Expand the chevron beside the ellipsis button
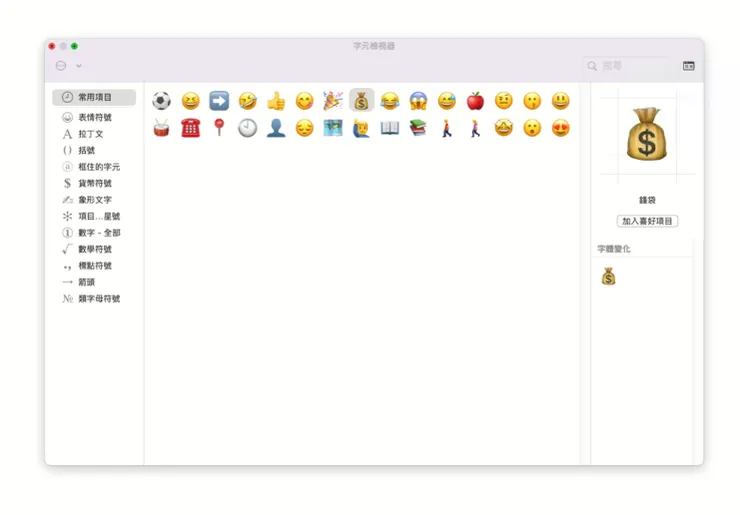Viewport: 740px width, 515px height. tap(79, 66)
